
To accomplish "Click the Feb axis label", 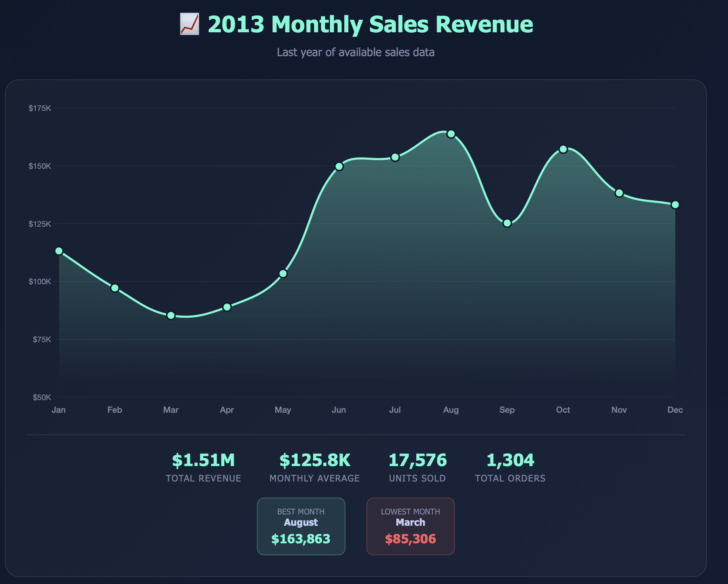I will (x=115, y=410).
